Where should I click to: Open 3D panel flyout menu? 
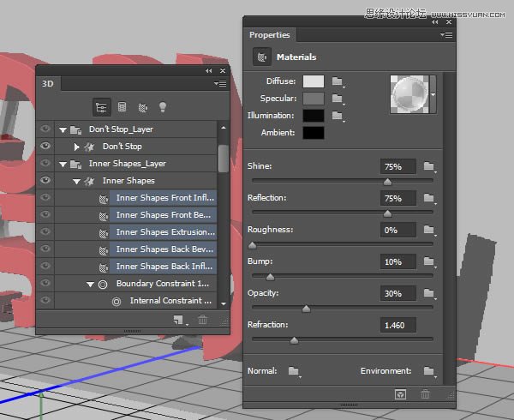click(x=220, y=84)
